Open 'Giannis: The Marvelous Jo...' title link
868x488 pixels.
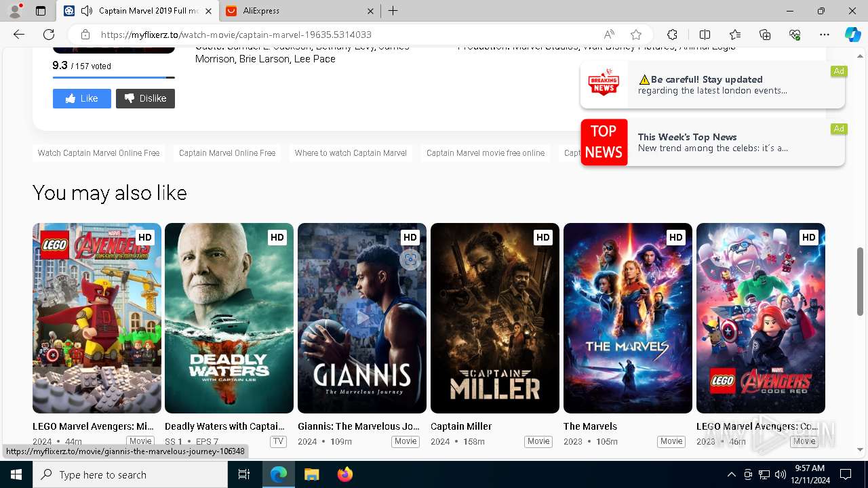coord(357,426)
